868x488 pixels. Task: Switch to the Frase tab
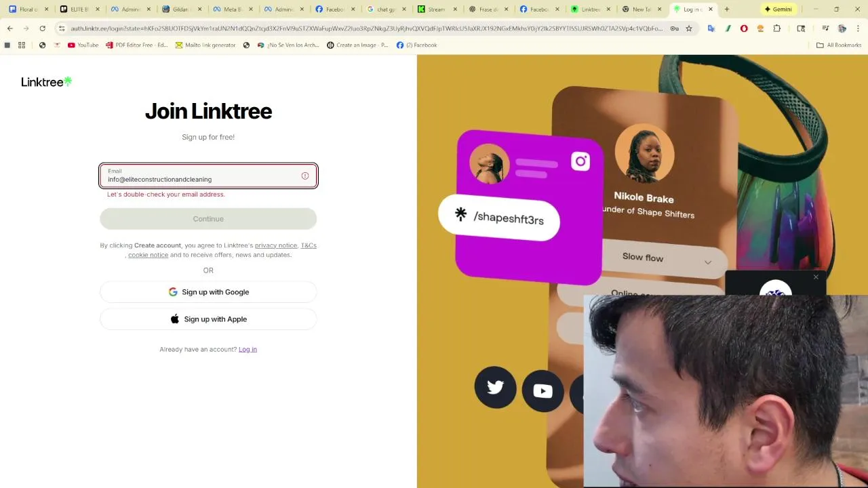[x=488, y=9]
